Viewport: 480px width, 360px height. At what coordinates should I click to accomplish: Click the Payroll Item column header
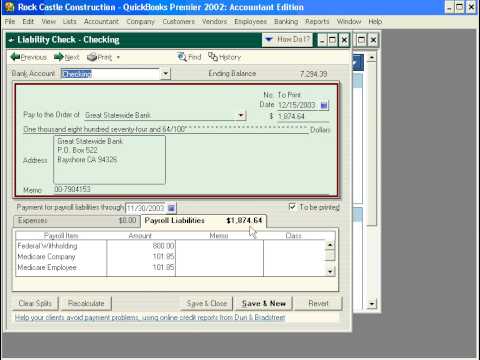(61, 236)
